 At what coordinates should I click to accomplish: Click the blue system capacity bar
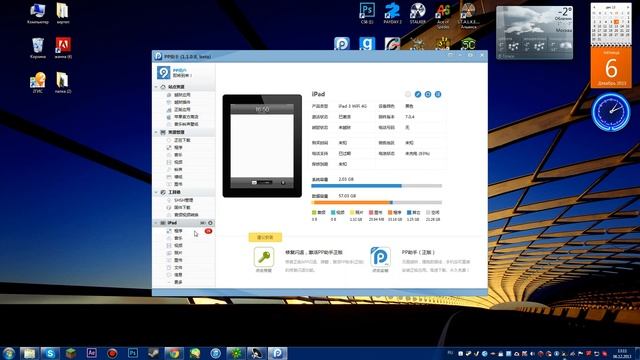coord(356,186)
